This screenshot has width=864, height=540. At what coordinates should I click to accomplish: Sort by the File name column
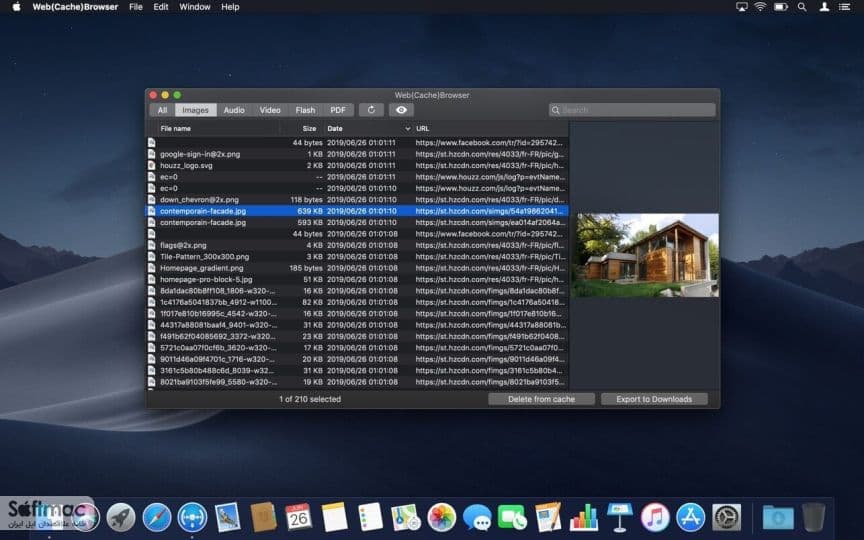175,128
